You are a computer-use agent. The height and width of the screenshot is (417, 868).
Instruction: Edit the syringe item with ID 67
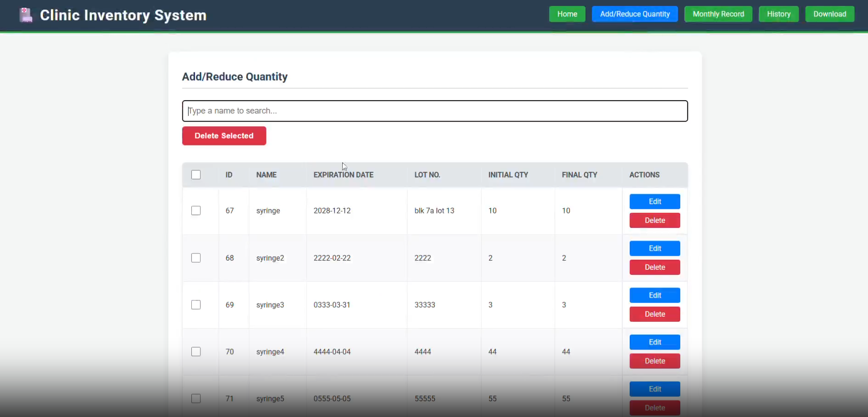coord(654,201)
